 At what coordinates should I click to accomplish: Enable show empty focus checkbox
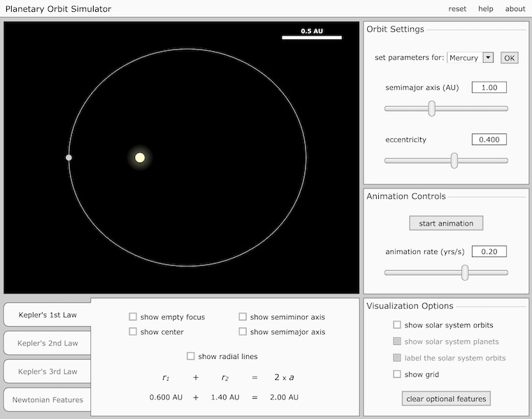[x=133, y=317]
